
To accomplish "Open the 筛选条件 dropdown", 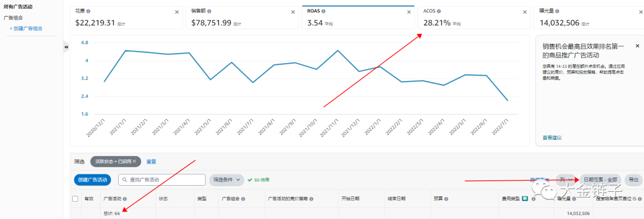I will click(227, 180).
